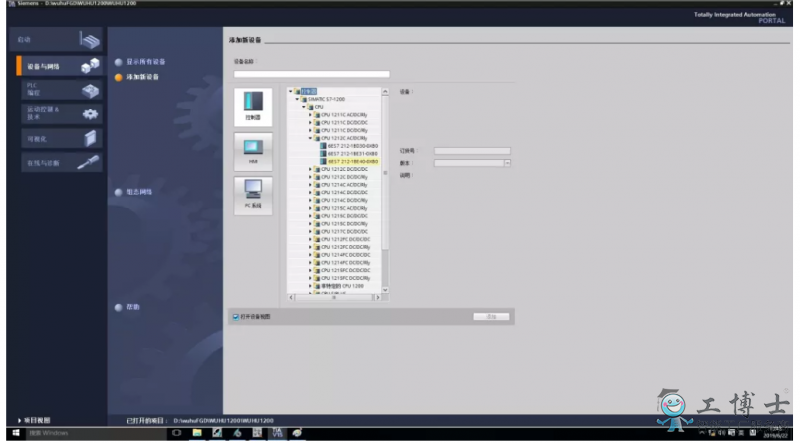Click device tree scrollbar down arrow
Screen dimensions: 800x443
coord(385,290)
